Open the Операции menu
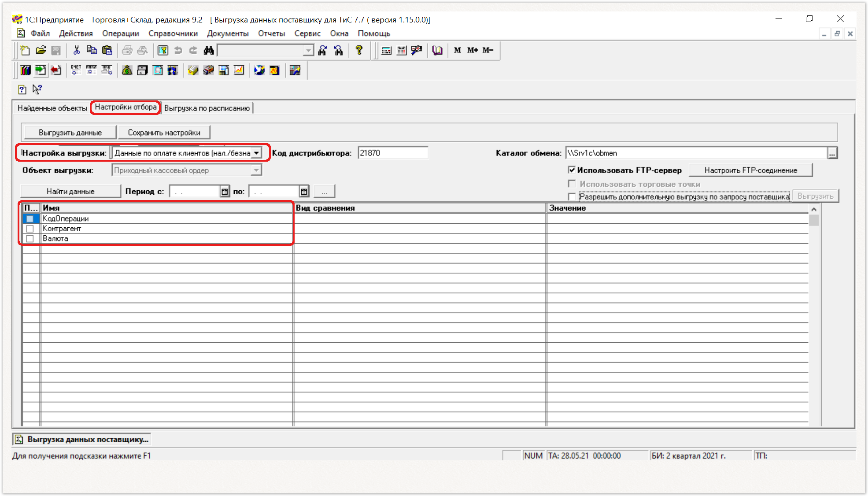 [121, 33]
